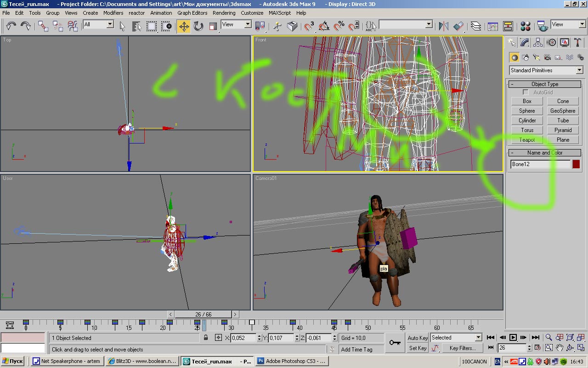
Task: Click the Mirror tool icon
Action: click(x=443, y=26)
